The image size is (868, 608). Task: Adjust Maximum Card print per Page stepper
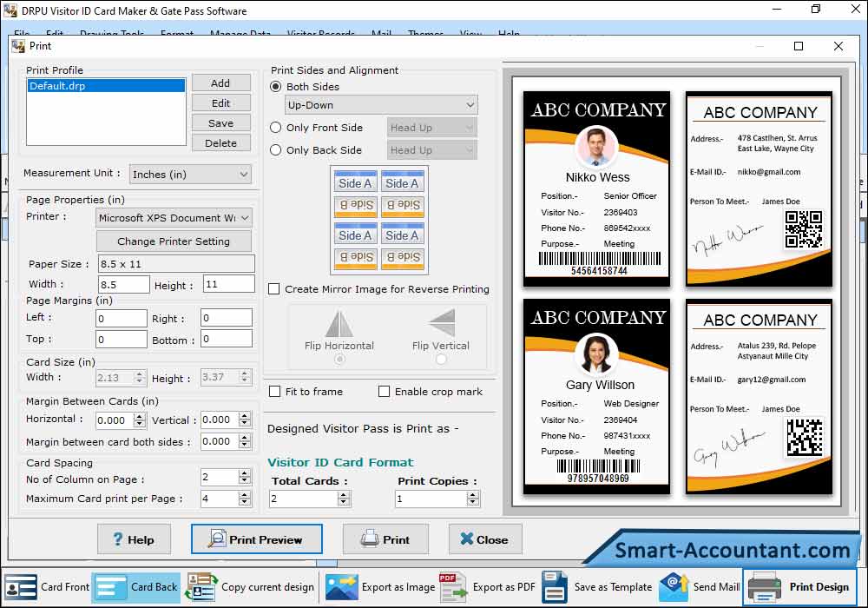245,499
